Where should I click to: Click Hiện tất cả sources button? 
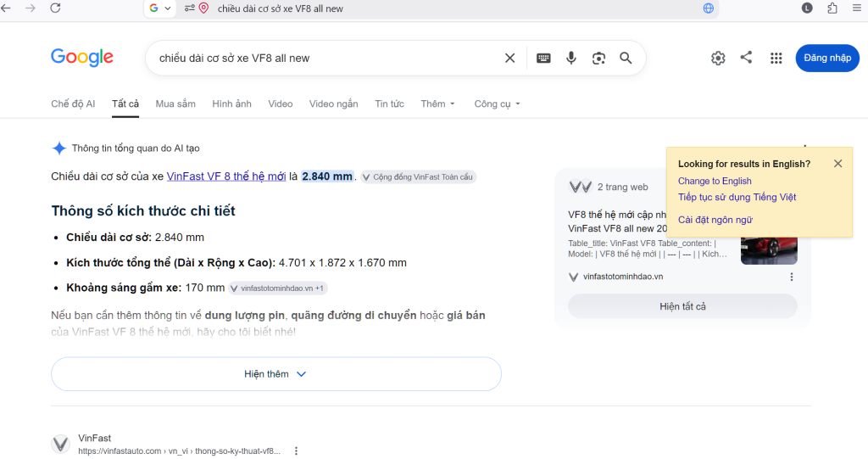pyautogui.click(x=682, y=306)
